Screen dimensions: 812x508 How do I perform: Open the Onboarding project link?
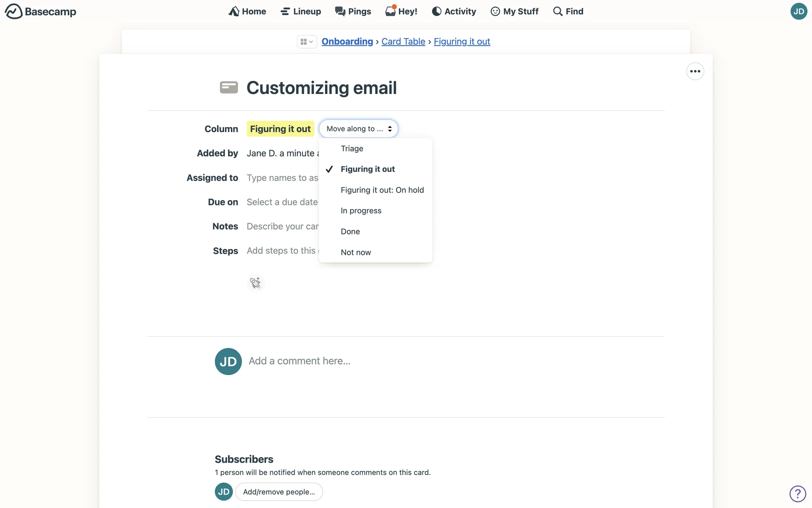347,41
